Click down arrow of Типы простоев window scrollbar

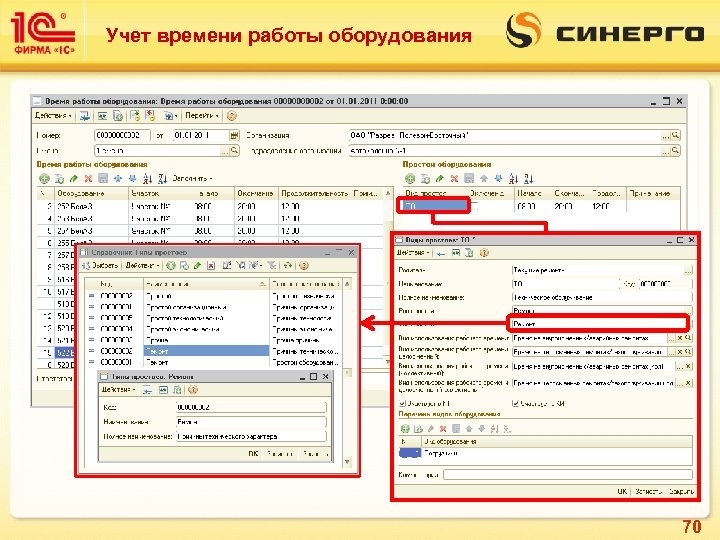(x=347, y=462)
